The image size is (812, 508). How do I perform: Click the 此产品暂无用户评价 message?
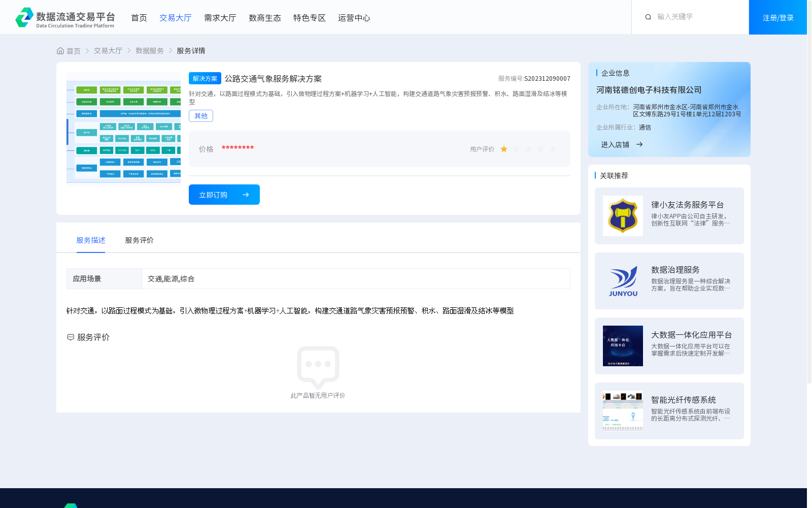pos(318,396)
